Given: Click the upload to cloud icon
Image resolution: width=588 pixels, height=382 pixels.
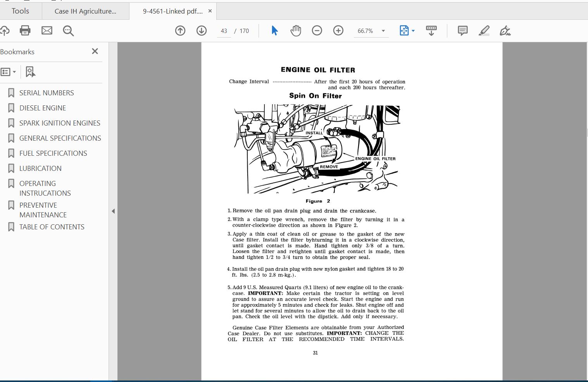Looking at the screenshot, I should 4,31.
